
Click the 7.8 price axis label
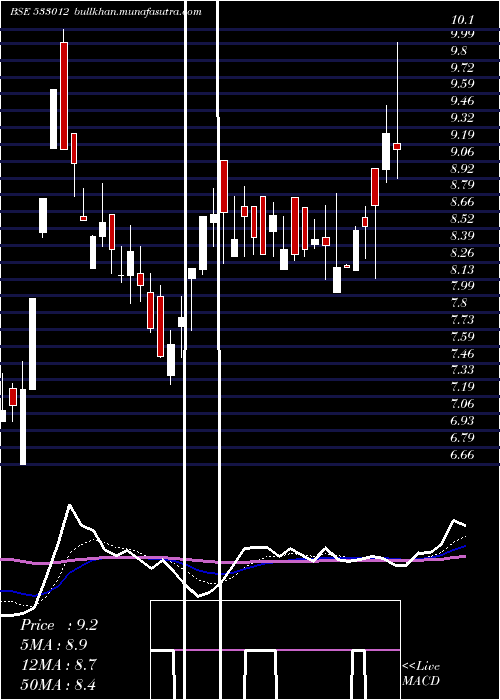458,303
